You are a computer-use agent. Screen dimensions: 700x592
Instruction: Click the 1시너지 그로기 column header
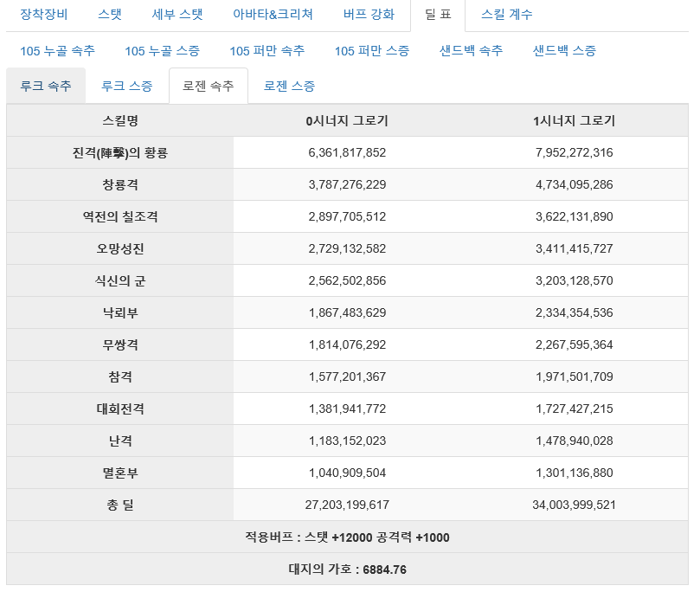tap(575, 121)
